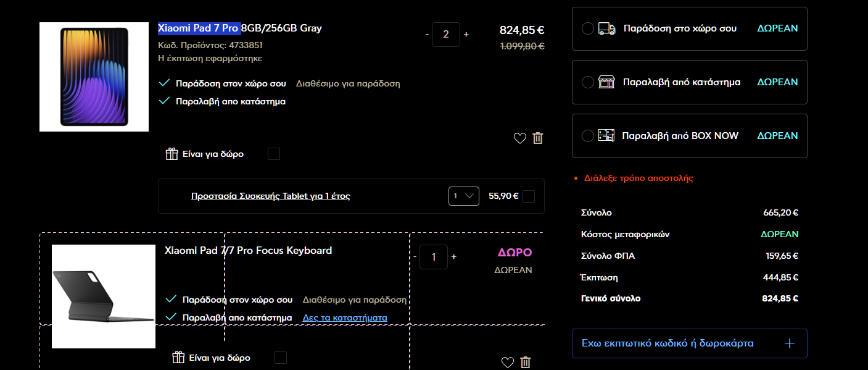The image size is (868, 370).
Task: Click the pink ΔΩΡΟ label
Action: 515,253
